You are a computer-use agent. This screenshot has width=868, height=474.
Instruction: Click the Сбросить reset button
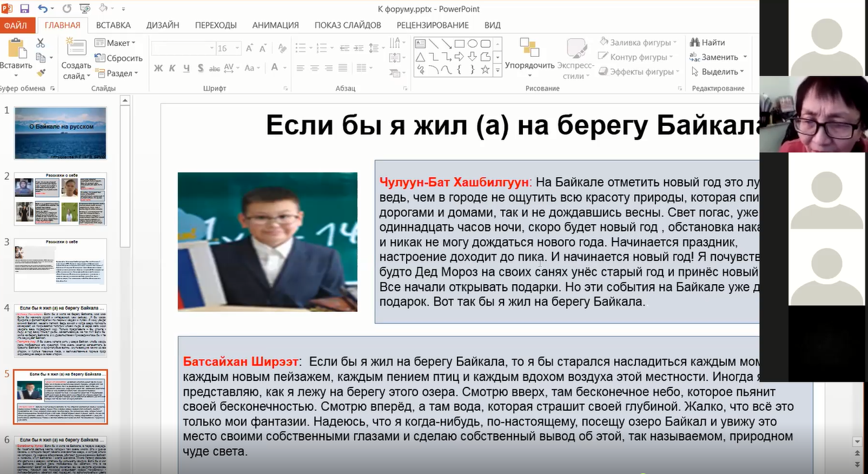pos(119,58)
